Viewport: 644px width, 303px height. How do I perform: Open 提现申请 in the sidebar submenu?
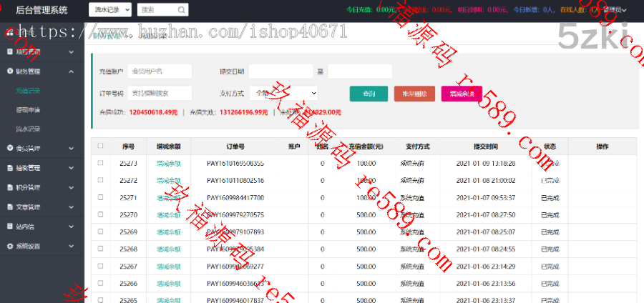[29, 110]
